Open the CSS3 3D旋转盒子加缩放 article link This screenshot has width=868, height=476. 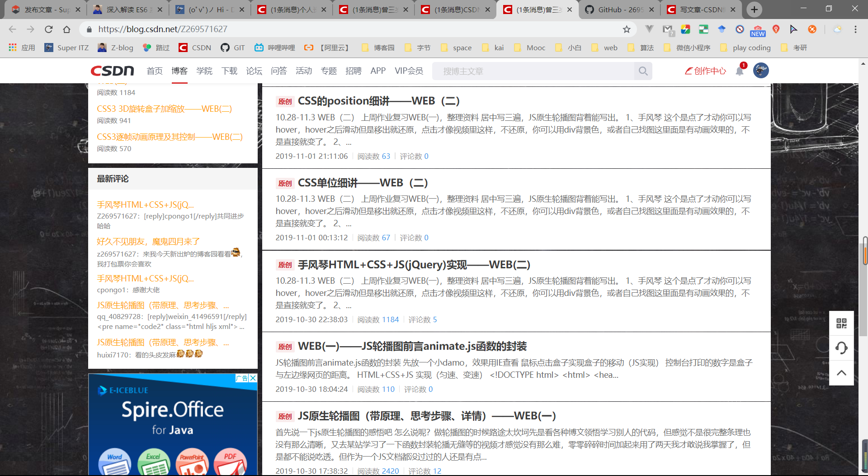[164, 109]
